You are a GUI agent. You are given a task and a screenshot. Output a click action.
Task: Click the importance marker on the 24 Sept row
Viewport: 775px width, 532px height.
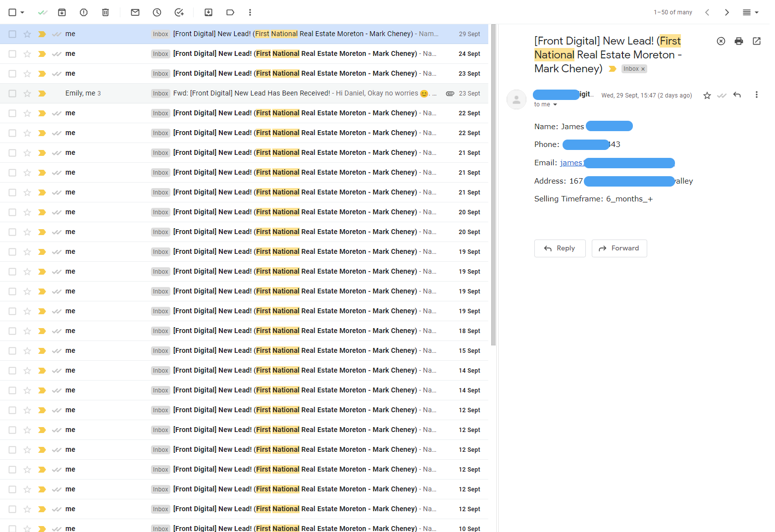coord(42,54)
